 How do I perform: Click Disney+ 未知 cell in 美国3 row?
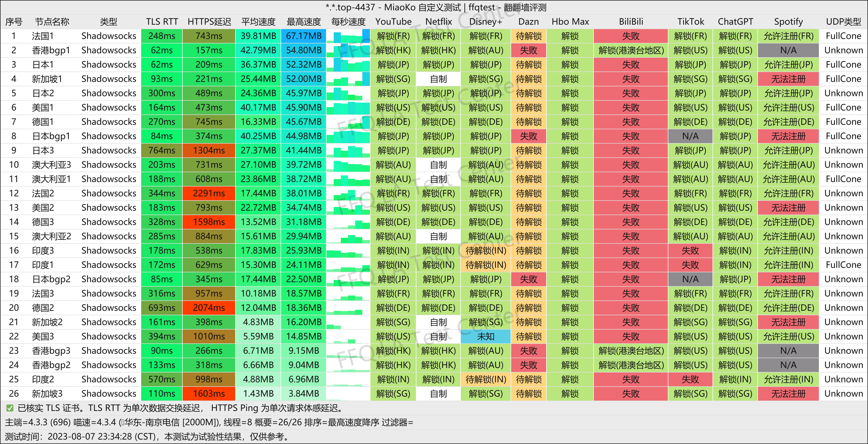(485, 336)
